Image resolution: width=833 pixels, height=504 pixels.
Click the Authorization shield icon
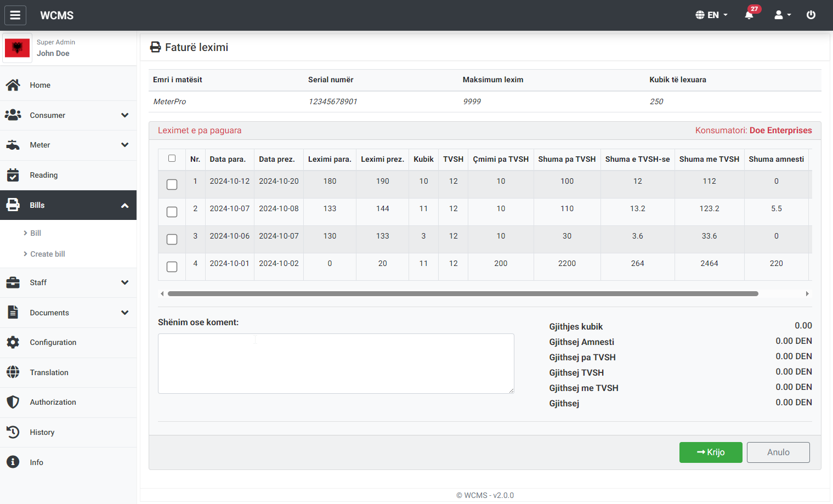(x=13, y=402)
